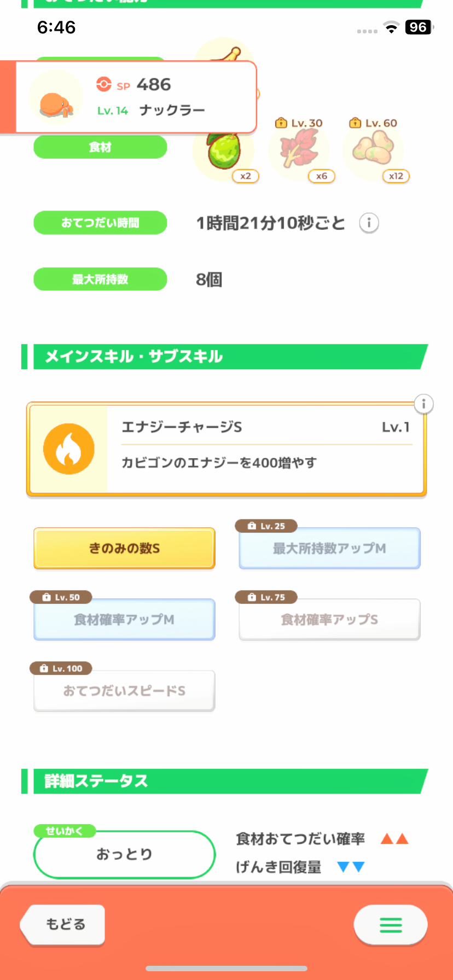Tap the Lv.30 locked red herb ingredient
This screenshot has width=453, height=980.
pos(299,150)
